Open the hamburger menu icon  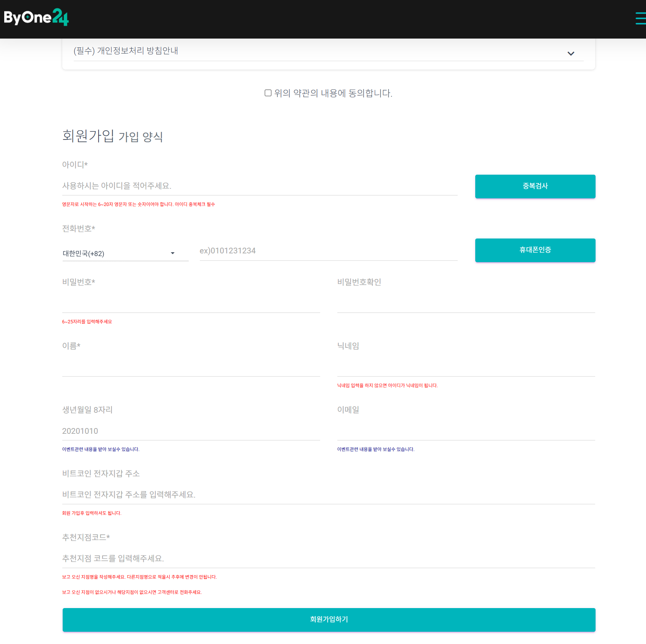click(x=640, y=18)
